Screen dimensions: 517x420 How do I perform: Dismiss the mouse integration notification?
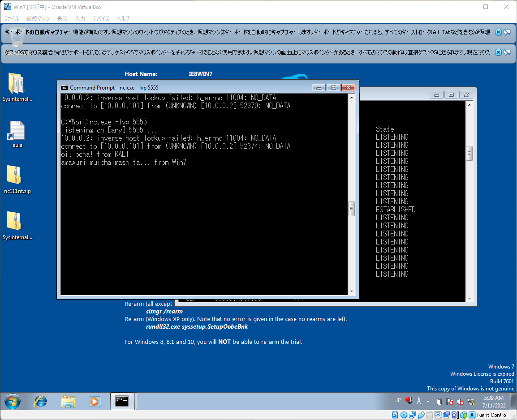pyautogui.click(x=499, y=52)
